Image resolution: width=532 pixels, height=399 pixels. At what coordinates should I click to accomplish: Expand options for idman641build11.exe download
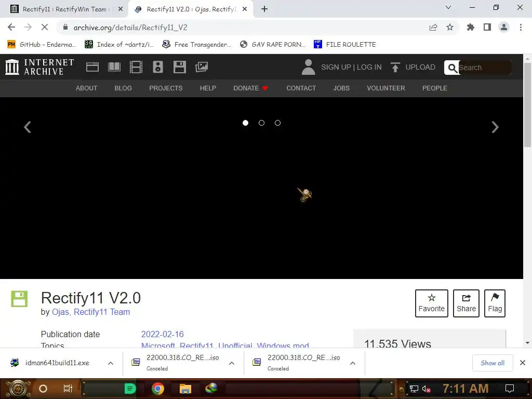(111, 363)
